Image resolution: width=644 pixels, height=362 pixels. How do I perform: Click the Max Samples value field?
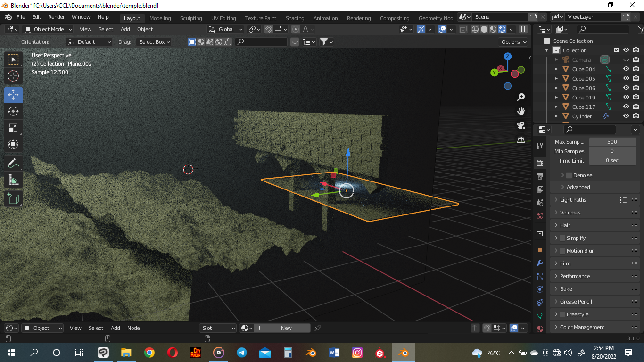612,142
